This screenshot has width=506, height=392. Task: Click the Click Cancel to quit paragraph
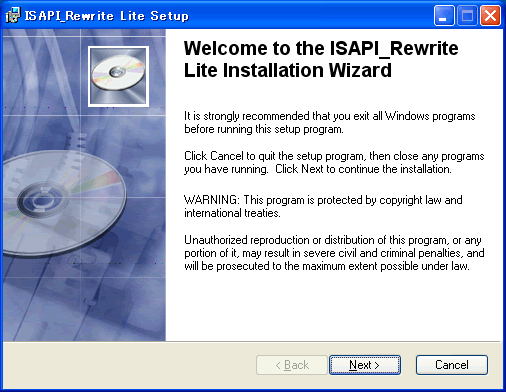pyautogui.click(x=334, y=162)
